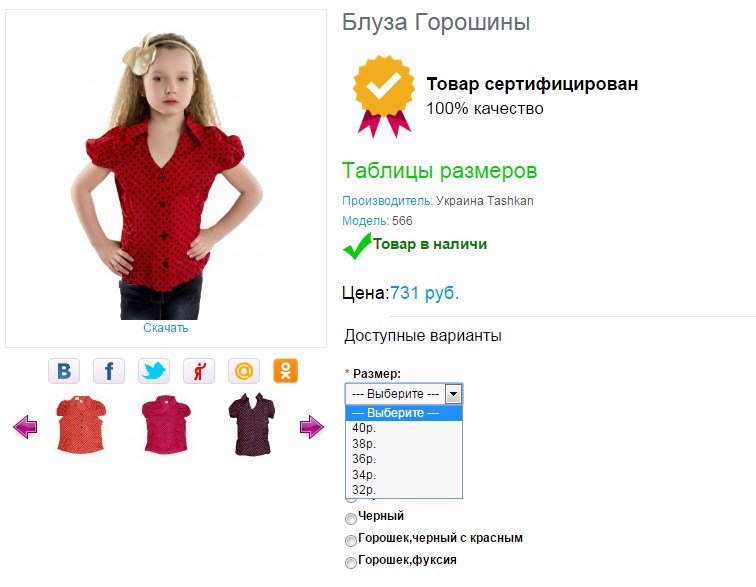
Task: Share via the Odnoklassniki orange icon
Action: tap(285, 371)
